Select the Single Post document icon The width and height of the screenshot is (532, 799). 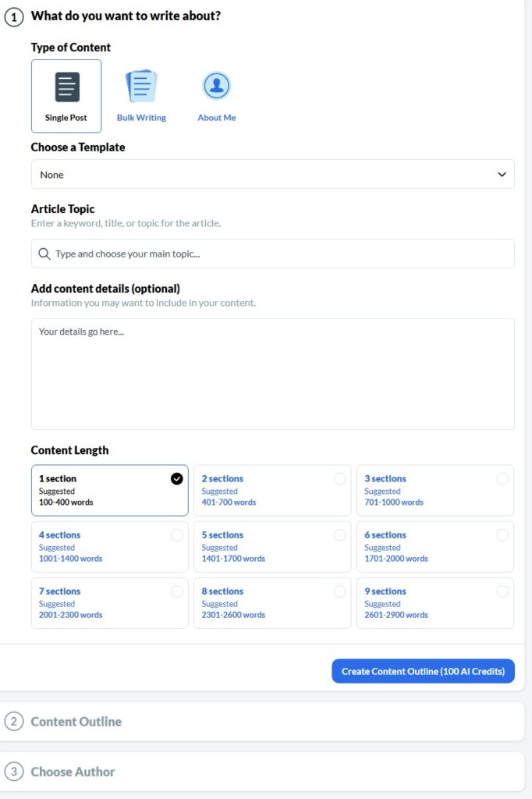(x=67, y=87)
